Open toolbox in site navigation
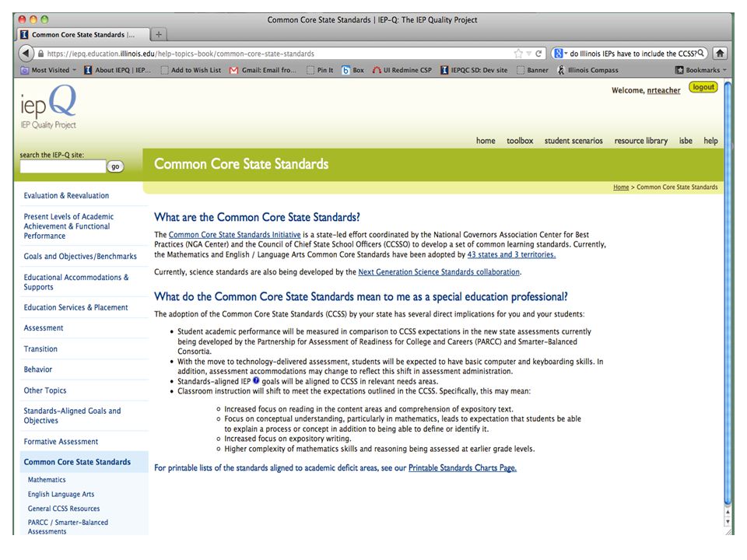 [520, 141]
